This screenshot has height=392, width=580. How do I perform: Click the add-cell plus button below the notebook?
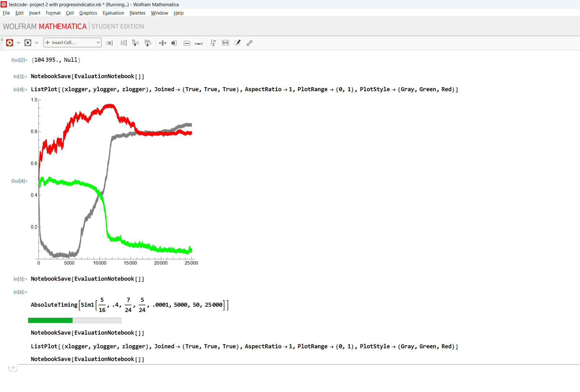[13, 368]
